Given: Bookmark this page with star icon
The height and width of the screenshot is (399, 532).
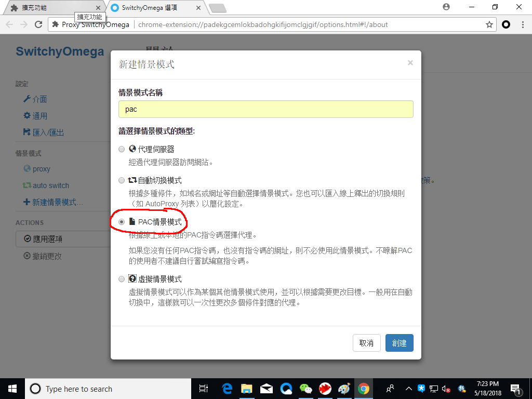Looking at the screenshot, I should [489, 24].
